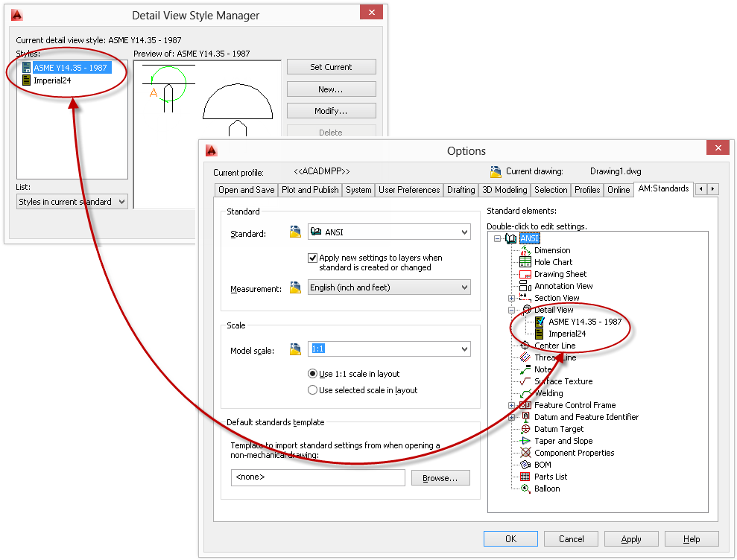Click Modify... in Style Manager
The image size is (737, 560).
[332, 111]
